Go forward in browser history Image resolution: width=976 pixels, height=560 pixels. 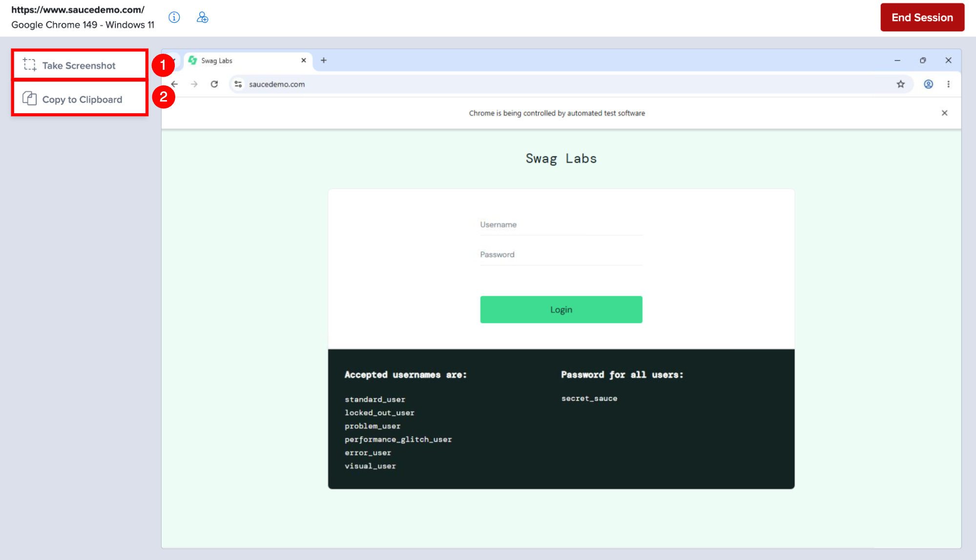(194, 84)
